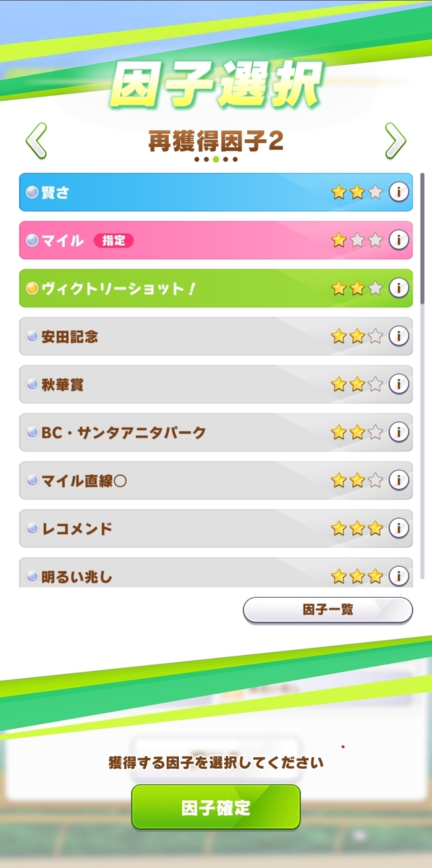The height and width of the screenshot is (868, 432).
Task: Open the 因子一覧 list button
Action: tap(327, 610)
